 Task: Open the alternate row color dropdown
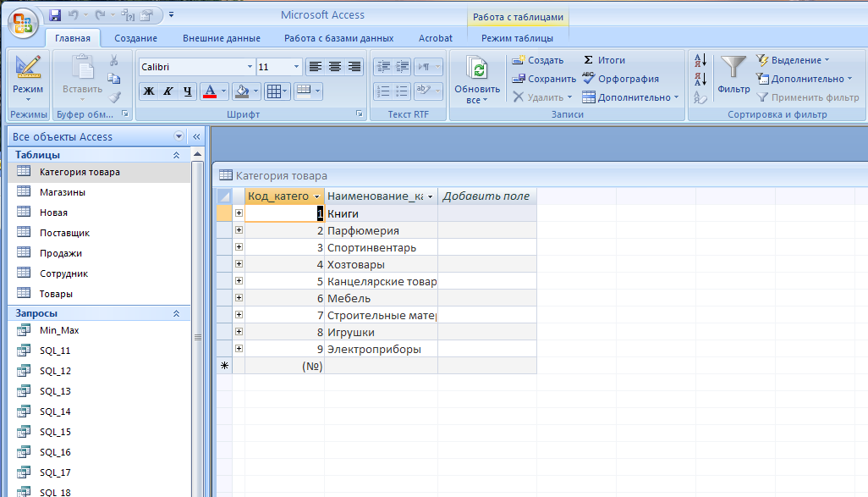308,91
